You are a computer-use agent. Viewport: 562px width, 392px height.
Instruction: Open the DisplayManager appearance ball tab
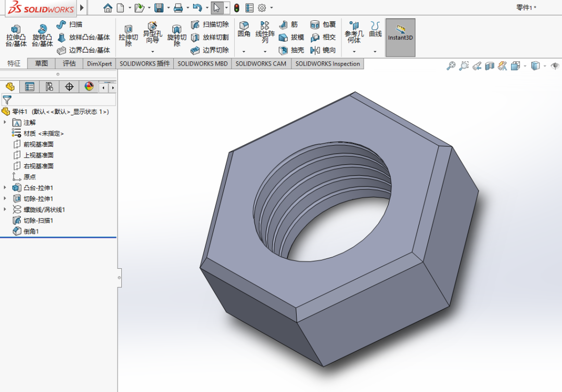click(x=89, y=87)
